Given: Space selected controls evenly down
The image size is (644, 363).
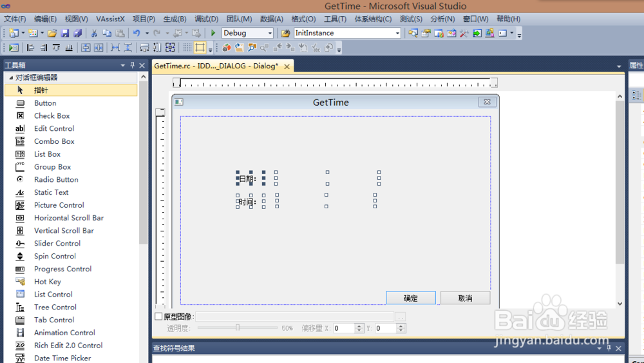Looking at the screenshot, I should (x=128, y=48).
